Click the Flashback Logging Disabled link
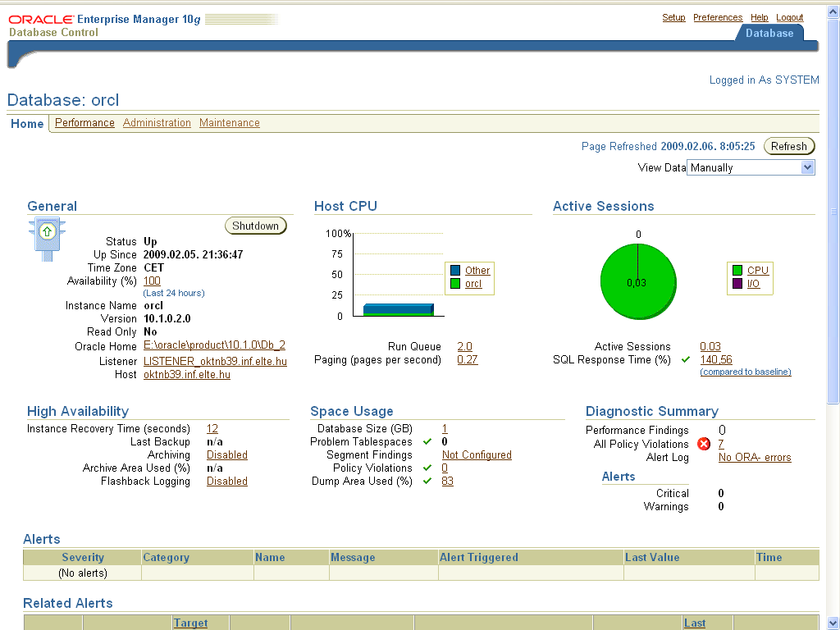This screenshot has width=840, height=630. click(x=227, y=481)
